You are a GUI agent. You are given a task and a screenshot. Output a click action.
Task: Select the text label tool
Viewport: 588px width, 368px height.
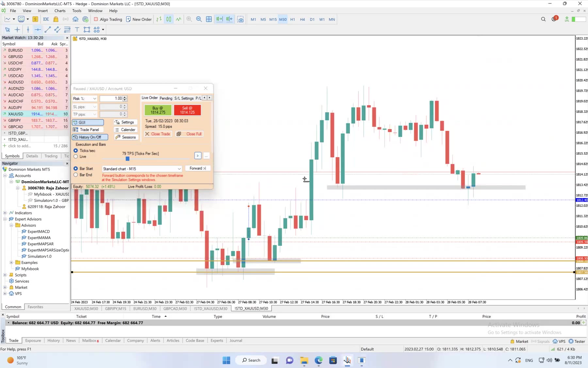click(x=77, y=30)
